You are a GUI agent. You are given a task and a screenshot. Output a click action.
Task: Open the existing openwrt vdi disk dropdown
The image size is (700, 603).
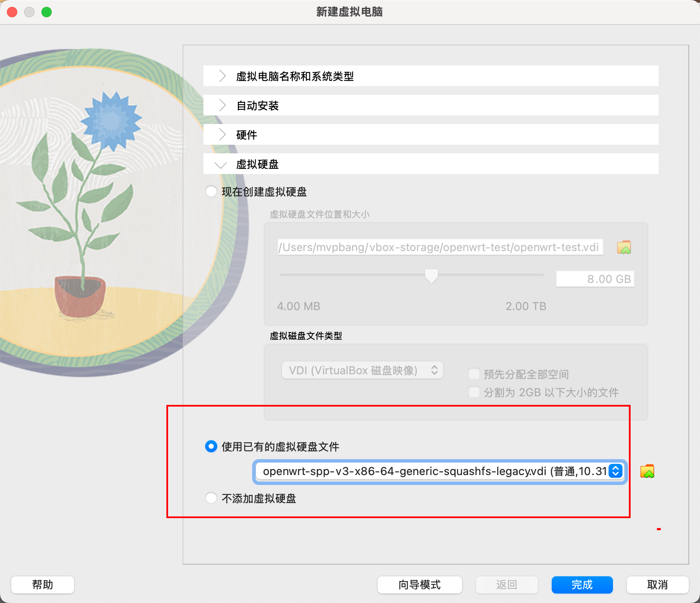[439, 471]
